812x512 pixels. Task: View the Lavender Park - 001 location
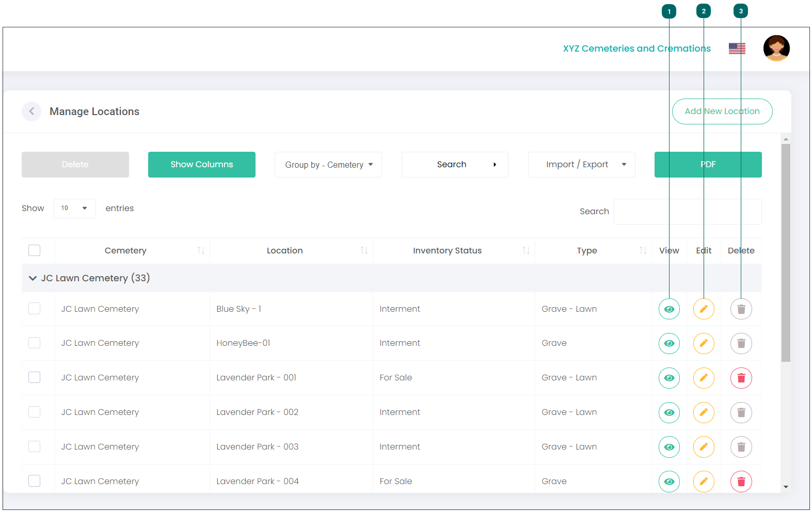point(669,378)
